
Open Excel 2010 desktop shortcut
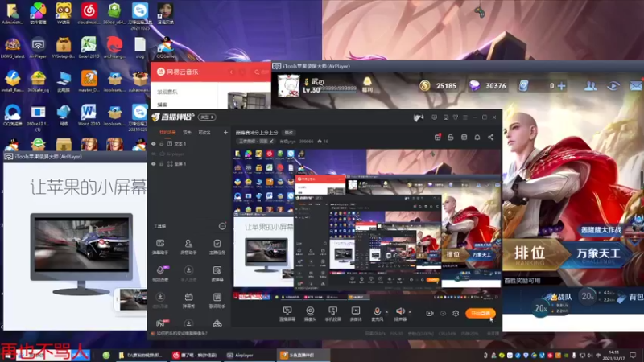tap(89, 47)
